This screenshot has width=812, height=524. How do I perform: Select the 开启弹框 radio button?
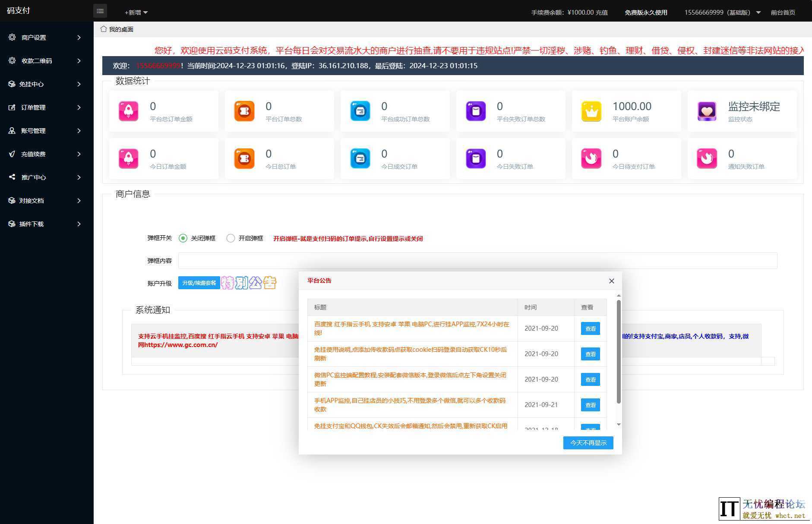coord(231,238)
